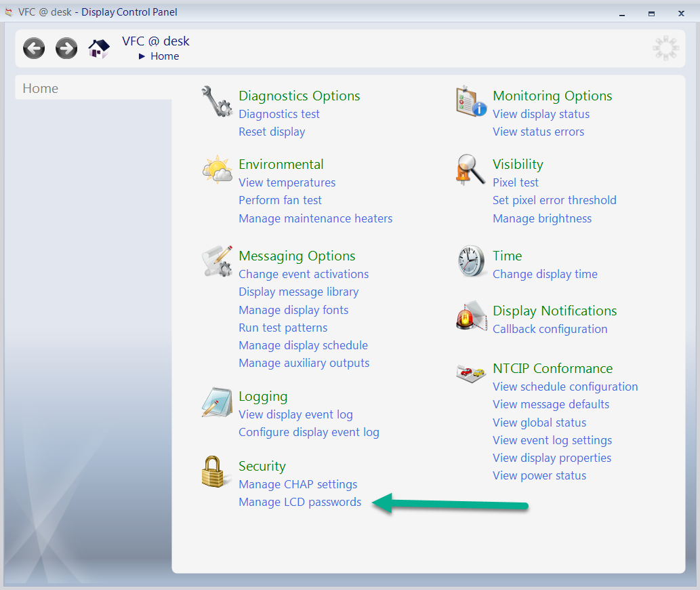Image resolution: width=700 pixels, height=590 pixels.
Task: Click the Visibility magnifying glass icon
Action: (x=471, y=170)
